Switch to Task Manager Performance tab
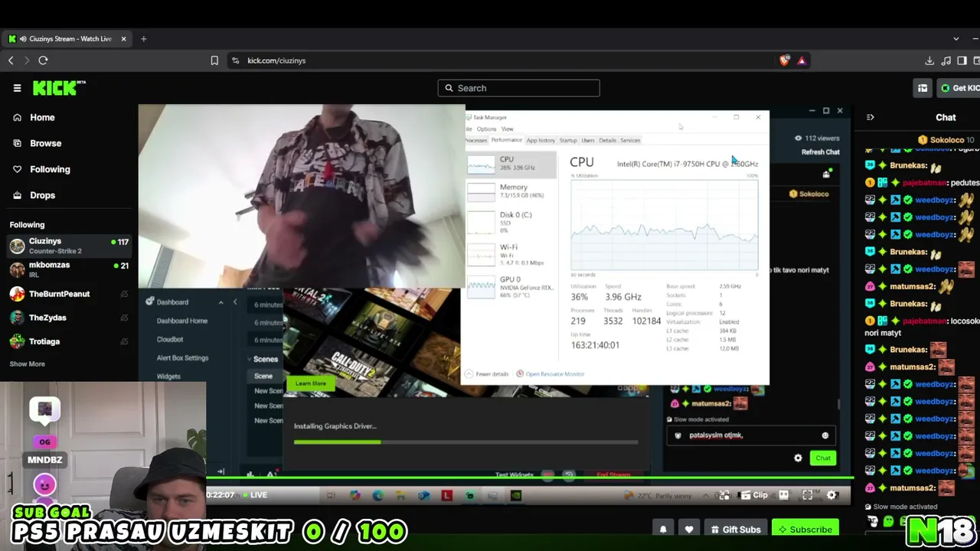The height and width of the screenshot is (551, 980). pyautogui.click(x=506, y=140)
